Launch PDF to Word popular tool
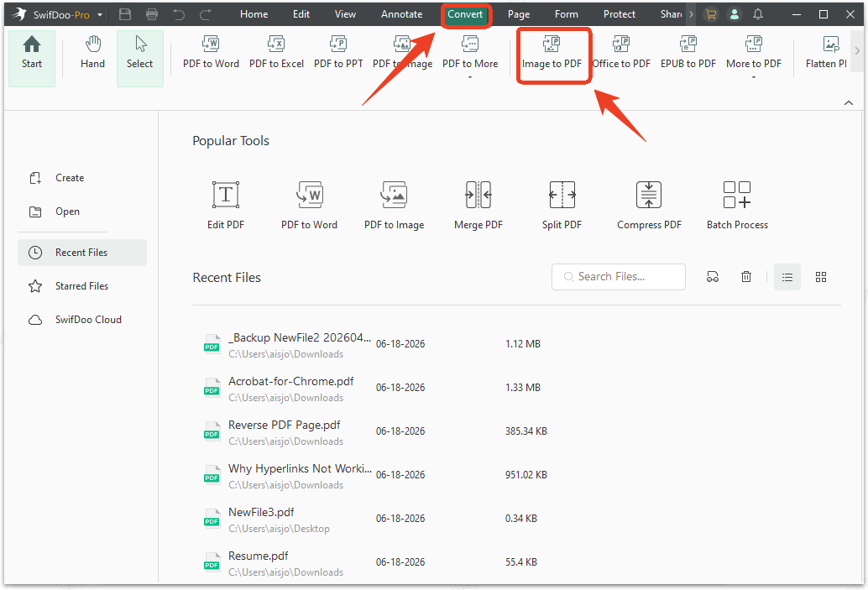The height and width of the screenshot is (590, 868). pyautogui.click(x=309, y=205)
